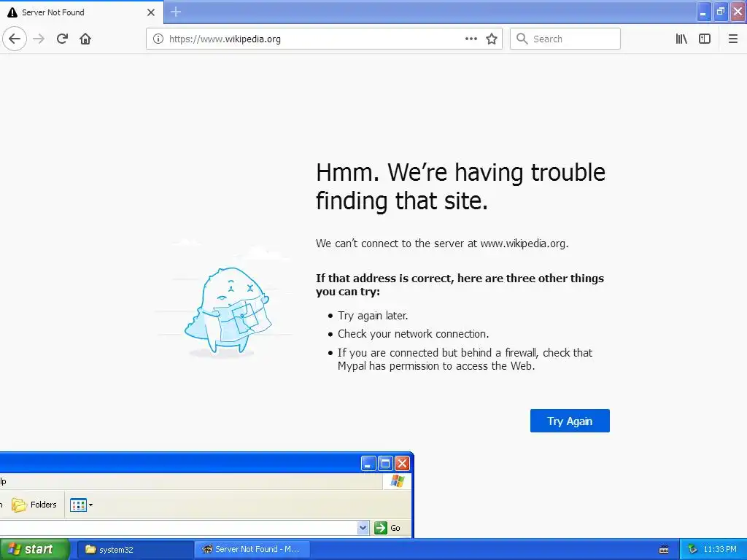Show site information icon in address bar
This screenshot has width=747, height=560.
158,39
